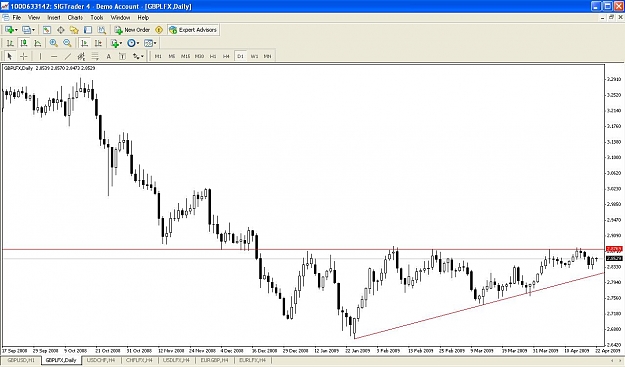Launch MetaEditor with the yellow diamond icon
The height and width of the screenshot is (367, 625).
159,30
